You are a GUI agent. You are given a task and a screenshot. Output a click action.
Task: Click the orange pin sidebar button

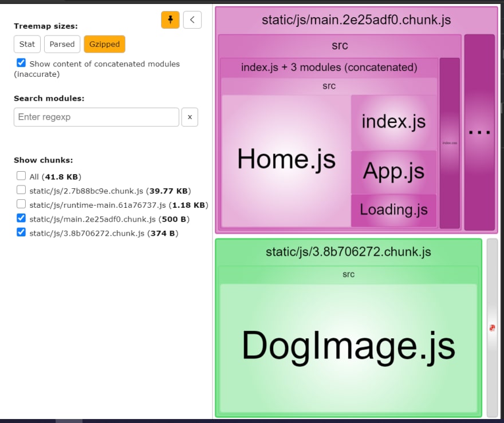170,19
